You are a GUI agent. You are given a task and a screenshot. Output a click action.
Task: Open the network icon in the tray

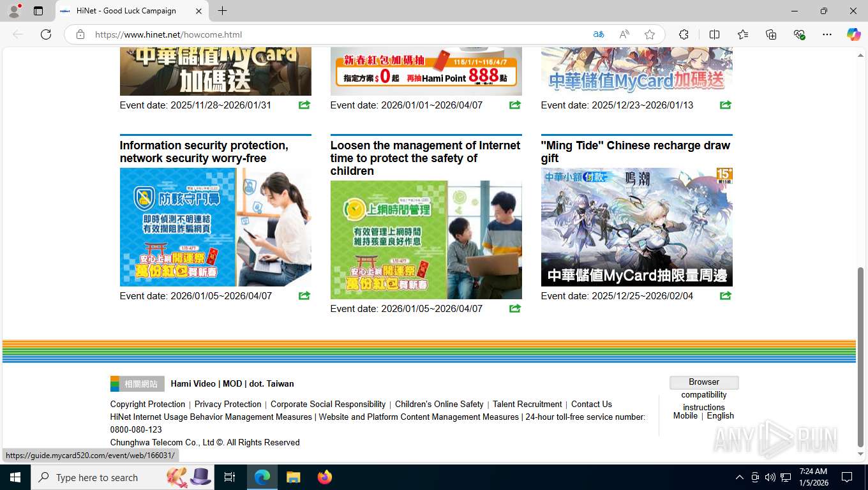click(786, 477)
